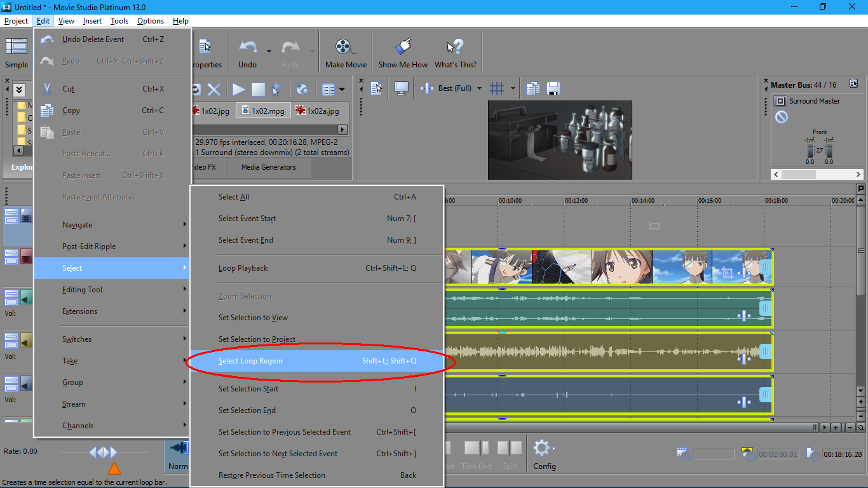
Task: Toggle the overlay grid icon in preview
Action: coord(497,88)
